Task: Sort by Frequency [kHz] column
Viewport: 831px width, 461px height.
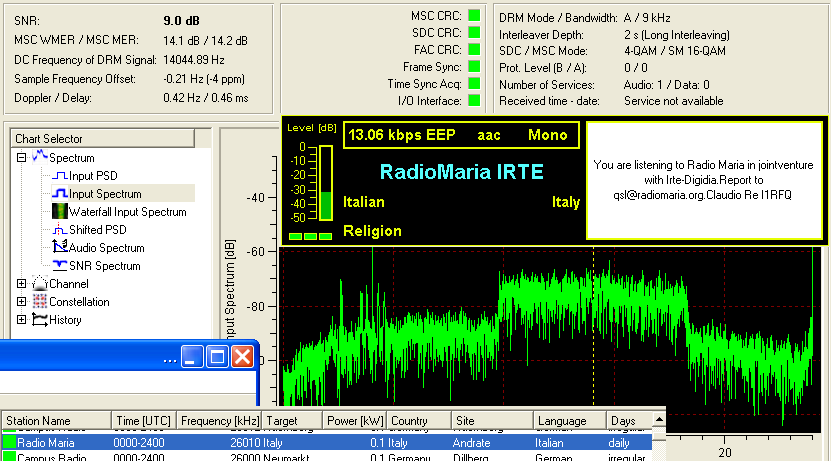Action: click(x=219, y=420)
